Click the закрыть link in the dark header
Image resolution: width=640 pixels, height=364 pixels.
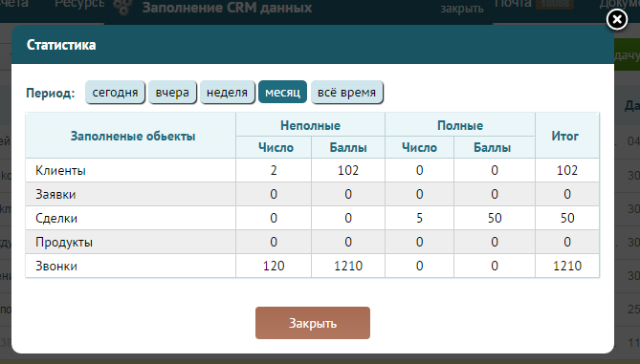pyautogui.click(x=462, y=9)
